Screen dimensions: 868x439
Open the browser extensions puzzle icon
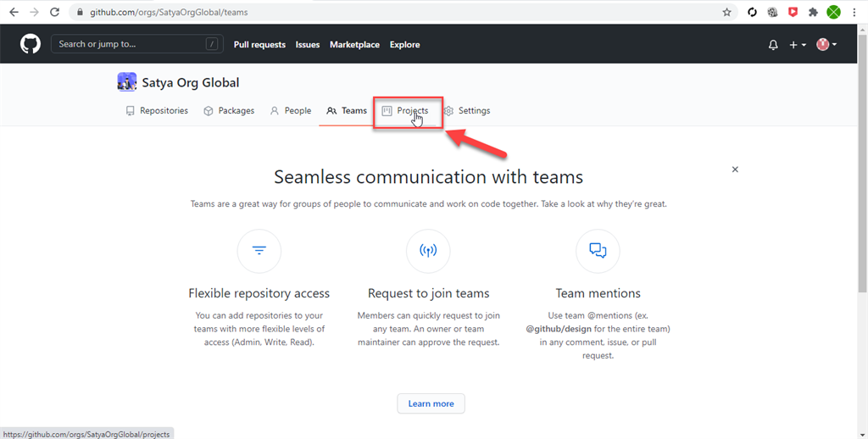pyautogui.click(x=813, y=12)
